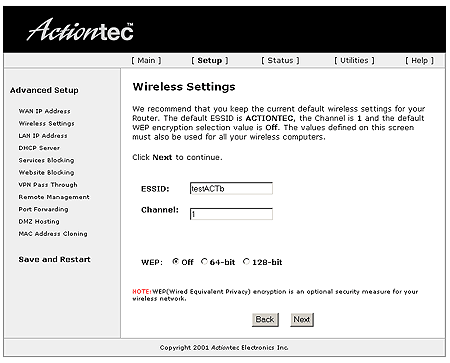Screen dimensions: 450x363
Task: Click the Back button
Action: 265,320
